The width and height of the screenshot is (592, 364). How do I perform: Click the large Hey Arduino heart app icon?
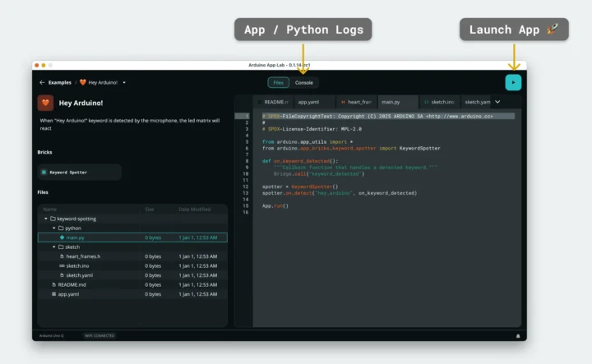45,104
